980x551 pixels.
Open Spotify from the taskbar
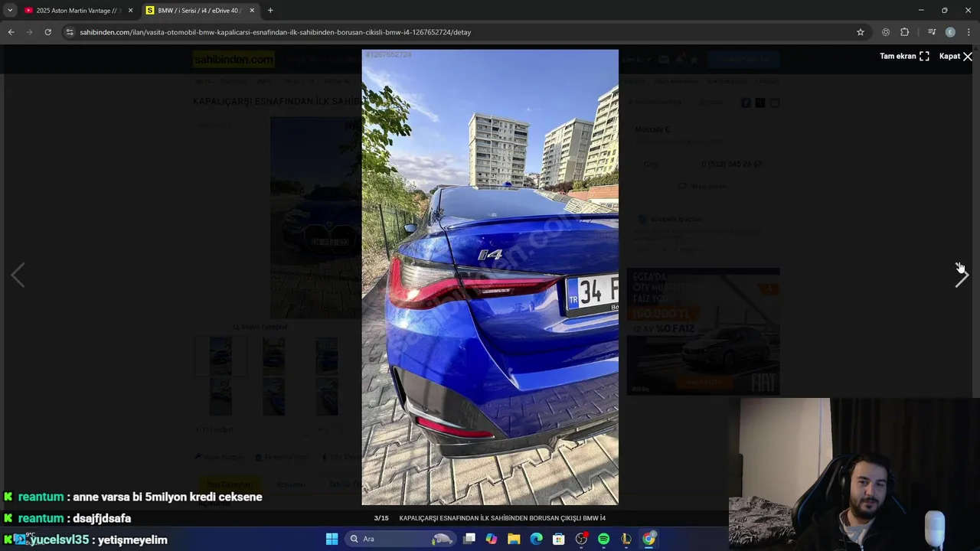pos(603,539)
